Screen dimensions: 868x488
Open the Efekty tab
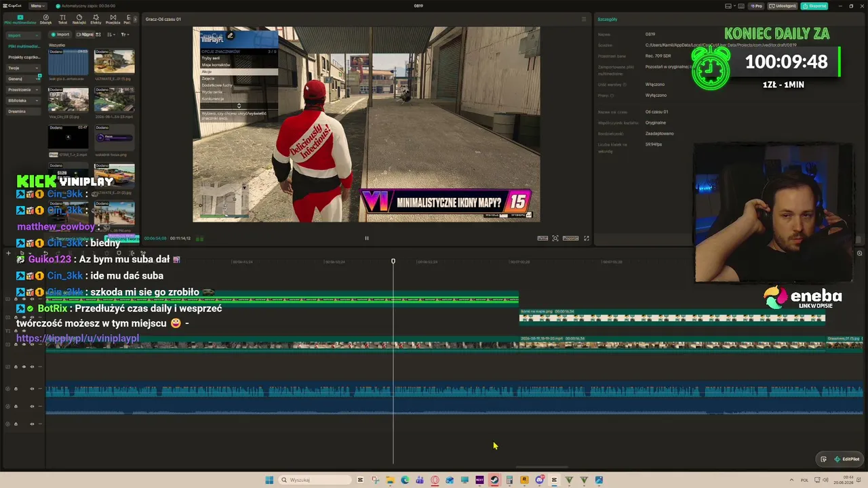96,19
